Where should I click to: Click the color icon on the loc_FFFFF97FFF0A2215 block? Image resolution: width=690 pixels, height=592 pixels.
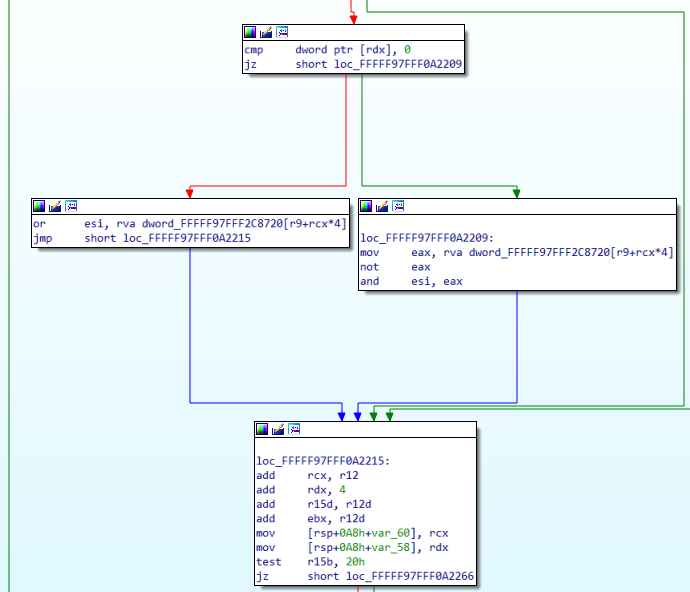coord(263,429)
